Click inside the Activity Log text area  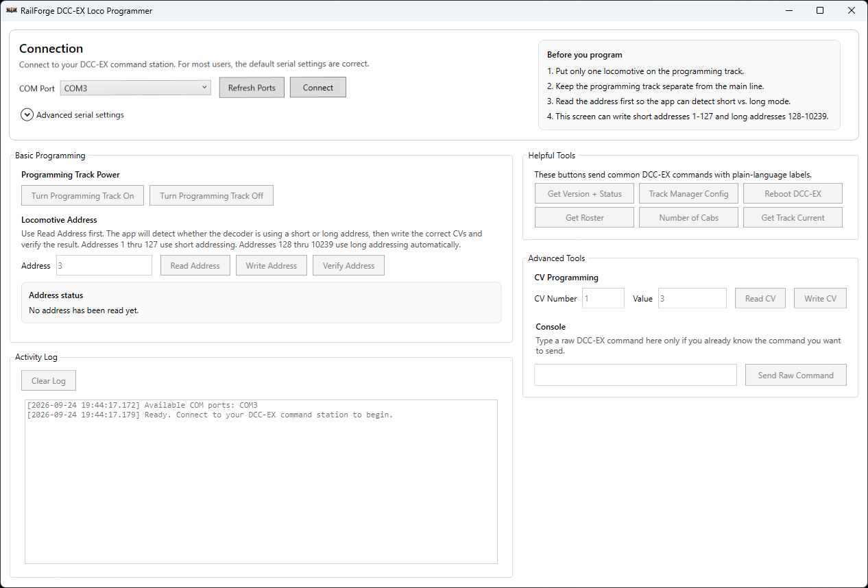[x=261, y=482]
